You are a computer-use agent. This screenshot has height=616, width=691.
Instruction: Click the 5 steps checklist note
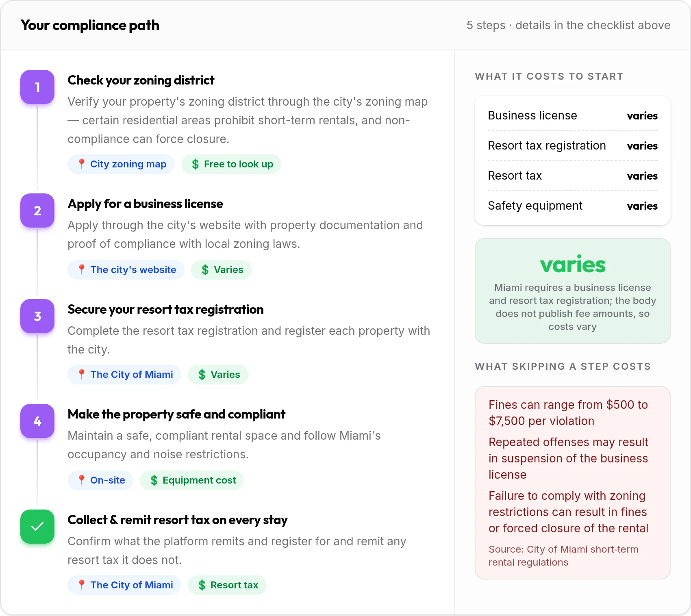coord(568,25)
